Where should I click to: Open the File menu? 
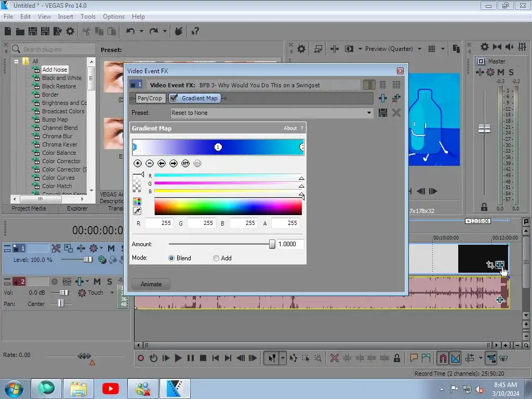[x=8, y=16]
